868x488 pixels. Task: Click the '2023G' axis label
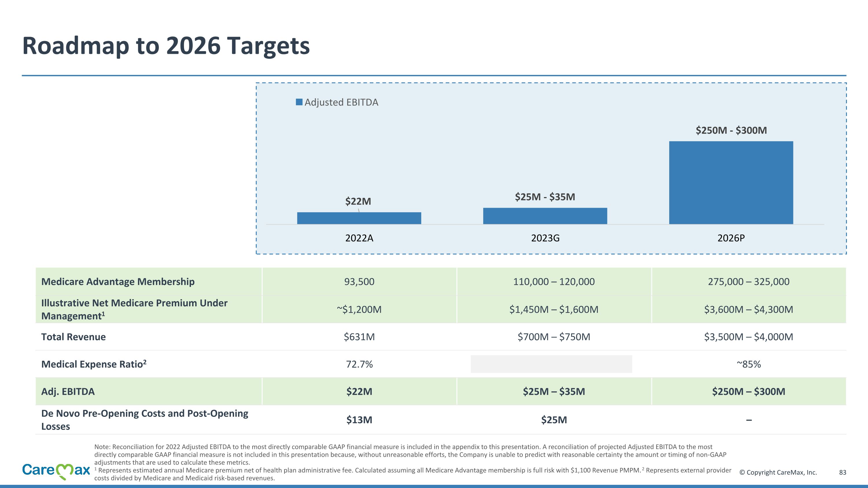[545, 238]
